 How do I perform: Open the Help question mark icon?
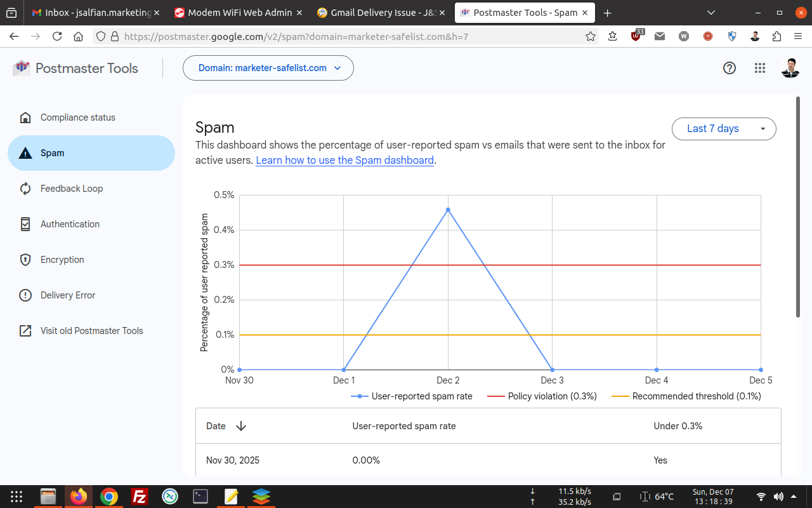click(x=730, y=68)
